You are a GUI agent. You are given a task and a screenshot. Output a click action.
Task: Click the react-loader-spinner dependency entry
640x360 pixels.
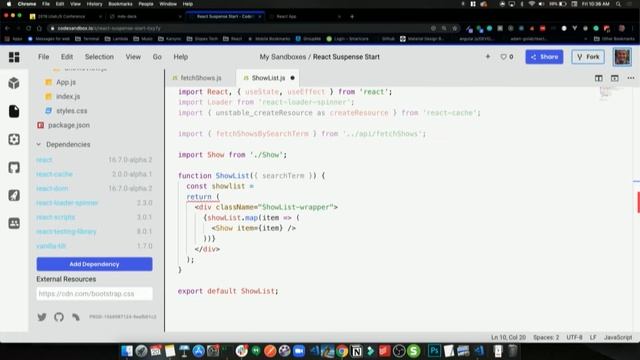94,203
